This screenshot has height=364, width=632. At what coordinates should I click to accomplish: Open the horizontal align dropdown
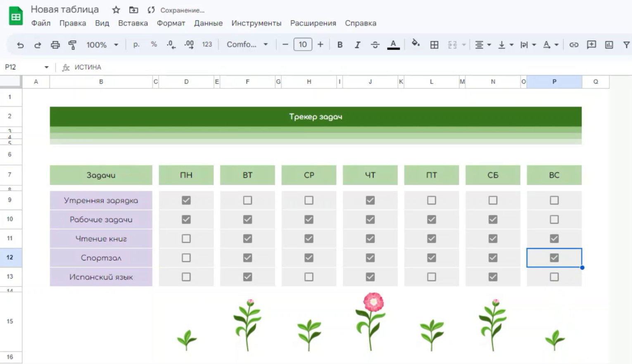coord(482,45)
